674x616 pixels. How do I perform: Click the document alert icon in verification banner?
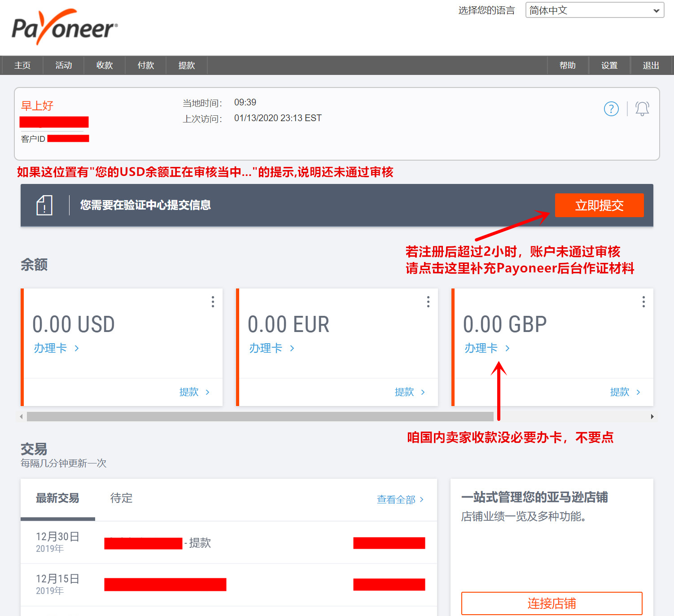pyautogui.click(x=44, y=205)
